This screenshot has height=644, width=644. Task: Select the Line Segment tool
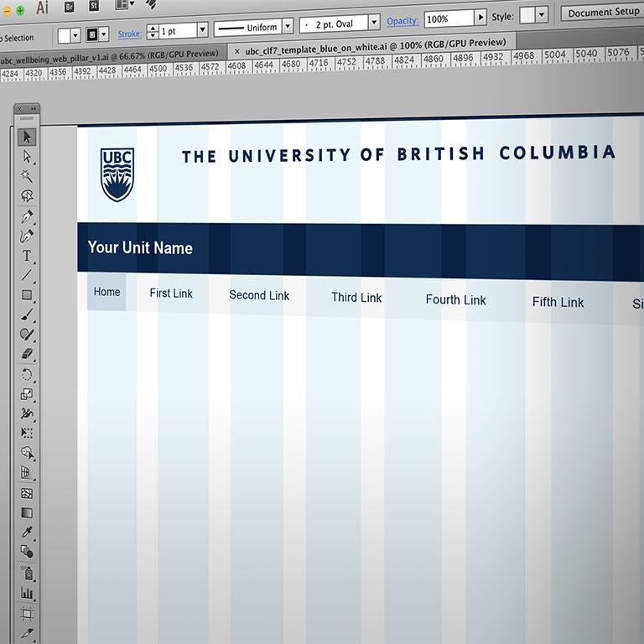point(27,275)
